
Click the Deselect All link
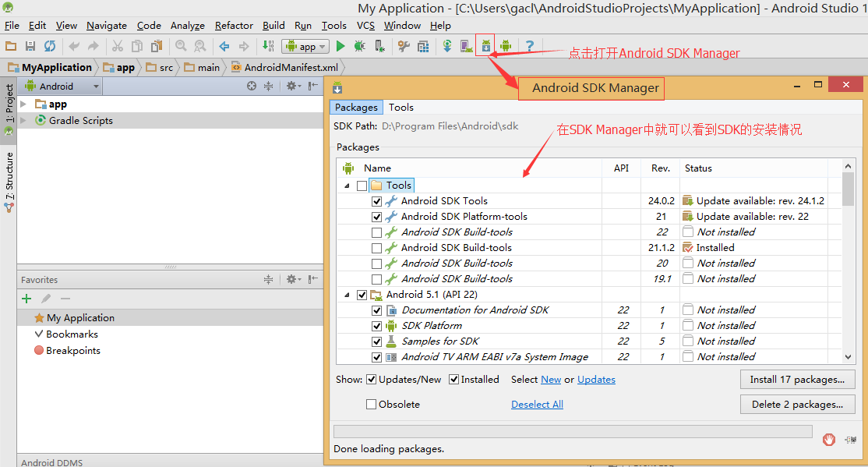pos(537,405)
